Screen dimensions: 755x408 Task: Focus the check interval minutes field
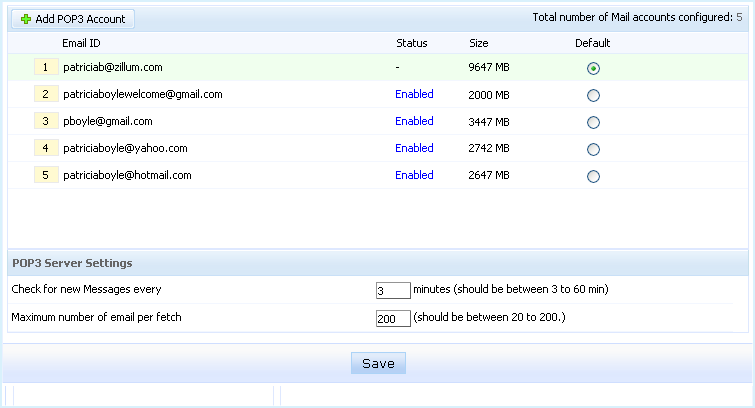pyautogui.click(x=393, y=291)
